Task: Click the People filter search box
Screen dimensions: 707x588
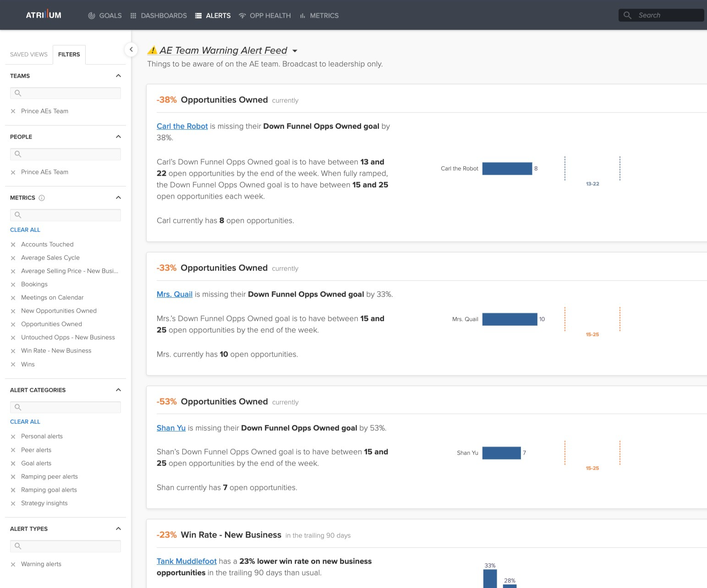Action: pos(66,154)
